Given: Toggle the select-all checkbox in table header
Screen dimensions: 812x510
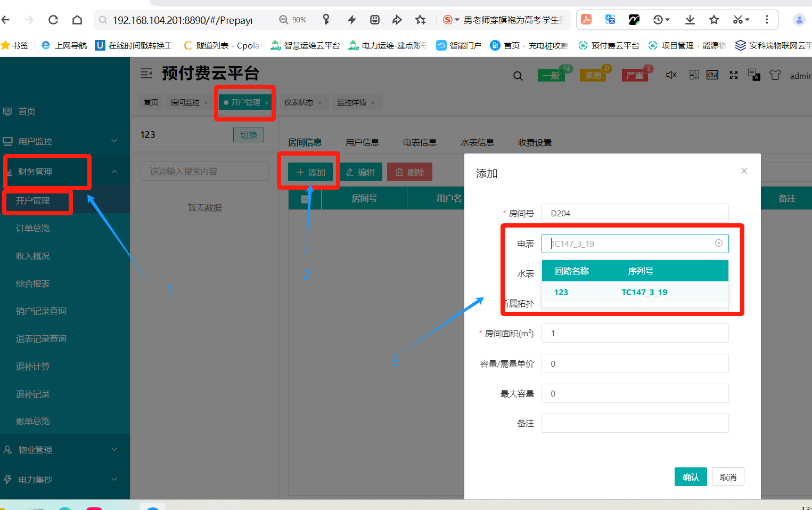Looking at the screenshot, I should [305, 199].
